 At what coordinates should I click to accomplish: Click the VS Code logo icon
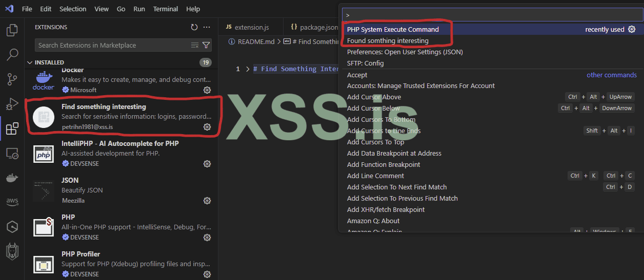point(9,9)
